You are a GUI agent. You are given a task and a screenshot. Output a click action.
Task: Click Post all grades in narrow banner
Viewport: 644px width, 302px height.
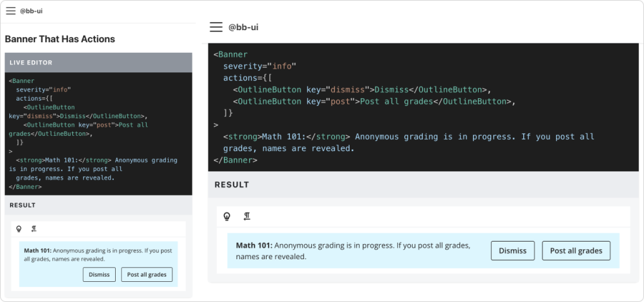click(x=147, y=274)
